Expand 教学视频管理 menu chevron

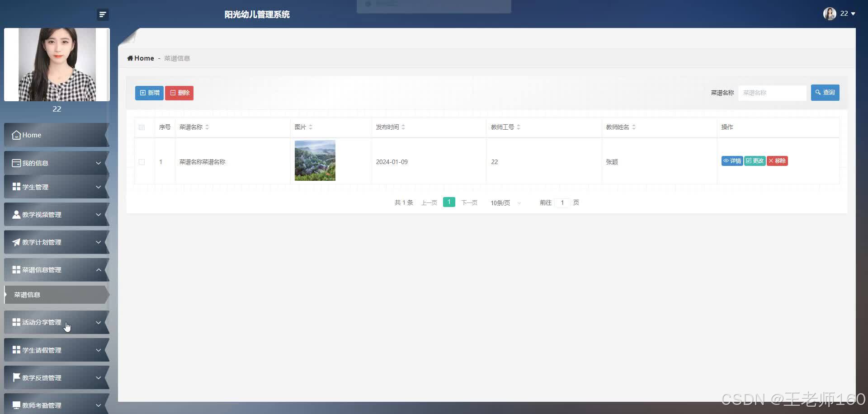[99, 215]
